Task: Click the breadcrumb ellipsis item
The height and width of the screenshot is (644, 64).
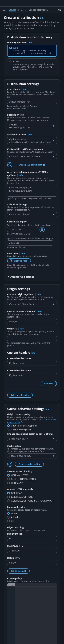Action: click(22, 10)
